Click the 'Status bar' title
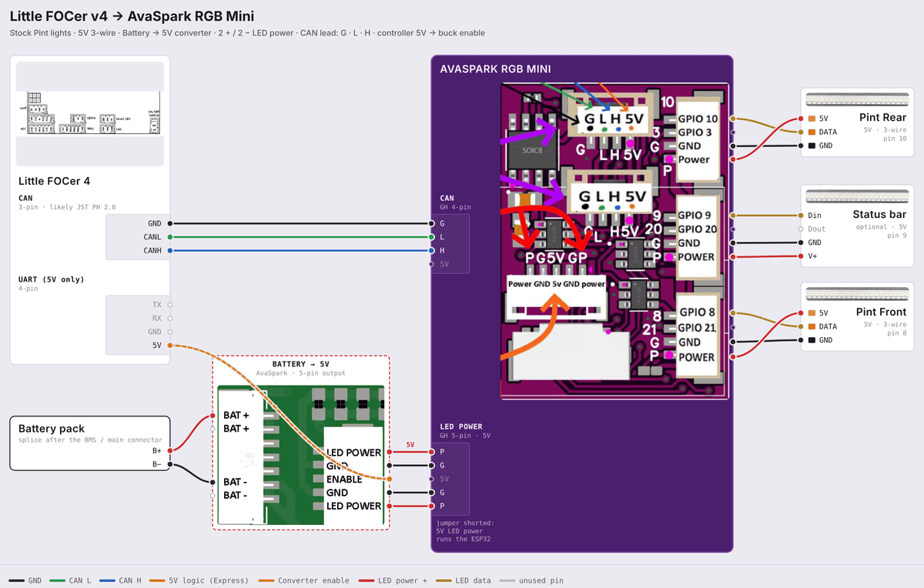Image resolution: width=924 pixels, height=588 pixels. (879, 215)
